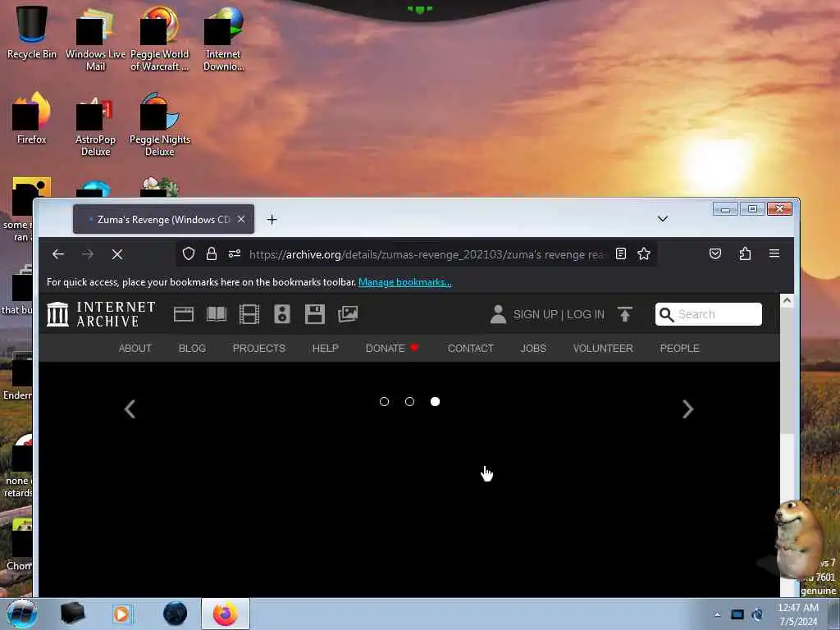Click the Upload arrow icon
The image size is (840, 630).
[x=624, y=314]
